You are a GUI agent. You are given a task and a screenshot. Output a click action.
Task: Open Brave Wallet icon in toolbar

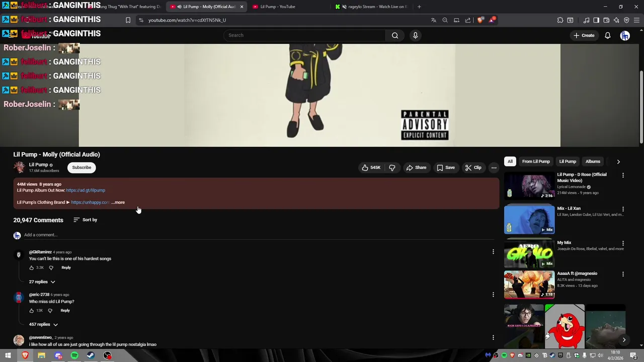[606, 20]
